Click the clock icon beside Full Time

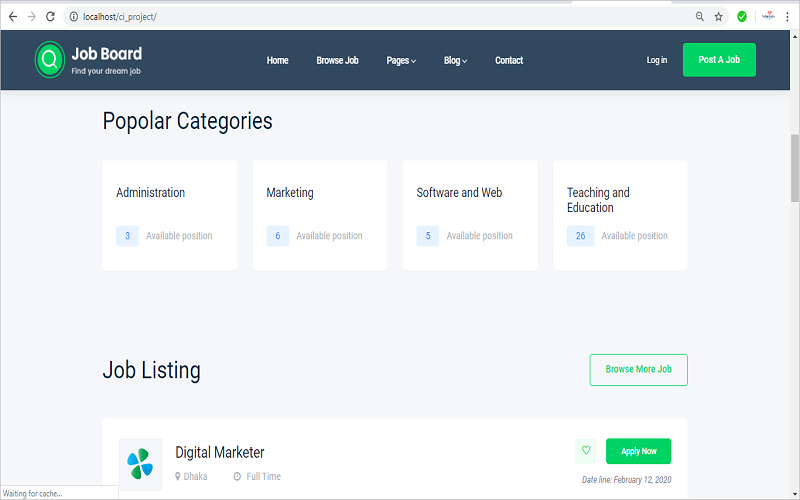237,477
